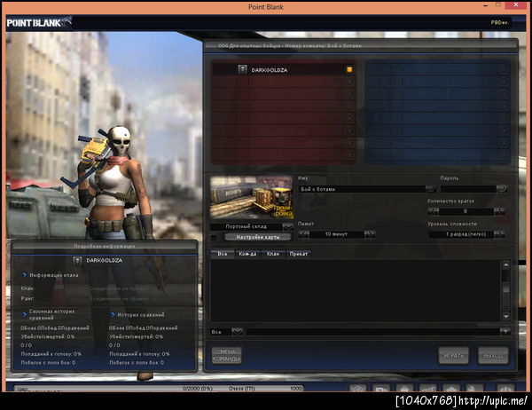The height and width of the screenshot is (410, 532).
Task: Click the 1 разряд (легко) difficulty value
Action: coord(461,234)
